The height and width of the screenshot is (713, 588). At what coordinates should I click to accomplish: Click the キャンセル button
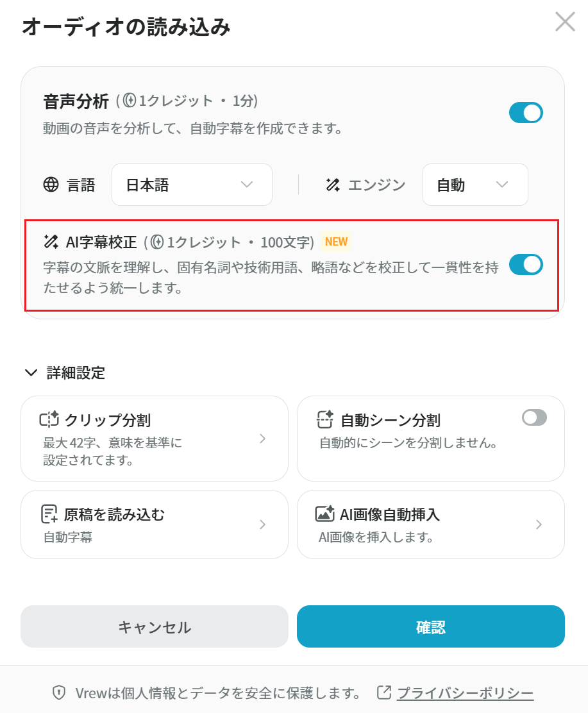(155, 626)
